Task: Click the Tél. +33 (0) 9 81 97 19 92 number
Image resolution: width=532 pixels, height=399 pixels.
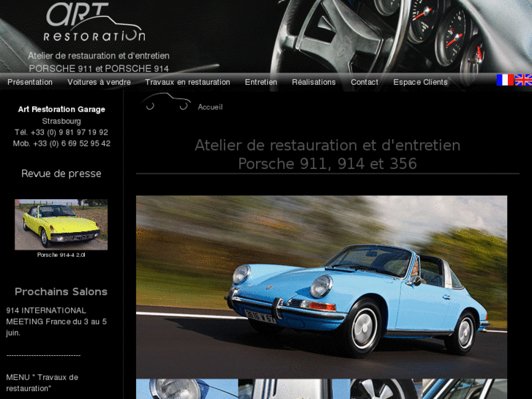Action: (x=61, y=132)
